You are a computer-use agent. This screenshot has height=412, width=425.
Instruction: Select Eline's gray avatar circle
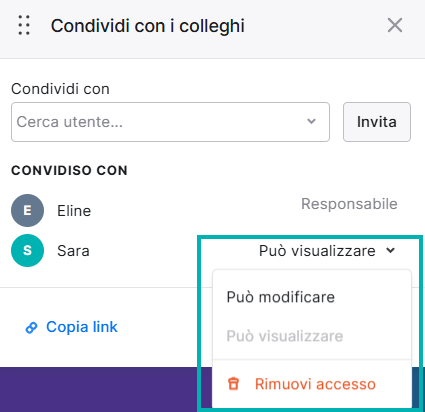pos(27,211)
